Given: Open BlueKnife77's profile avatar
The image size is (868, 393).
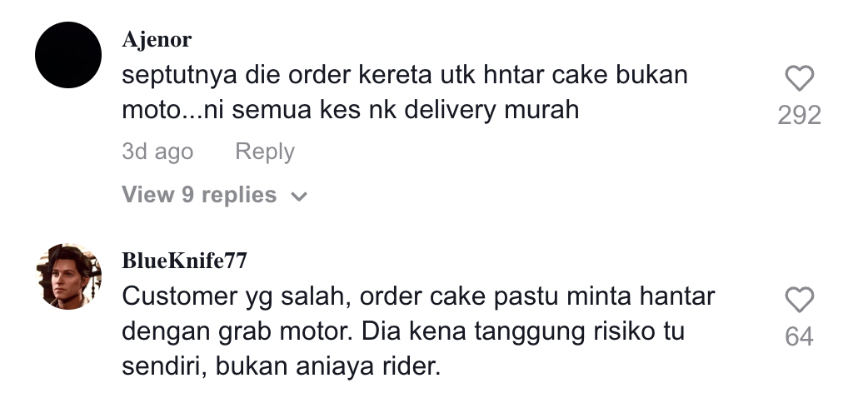Looking at the screenshot, I should tap(68, 276).
